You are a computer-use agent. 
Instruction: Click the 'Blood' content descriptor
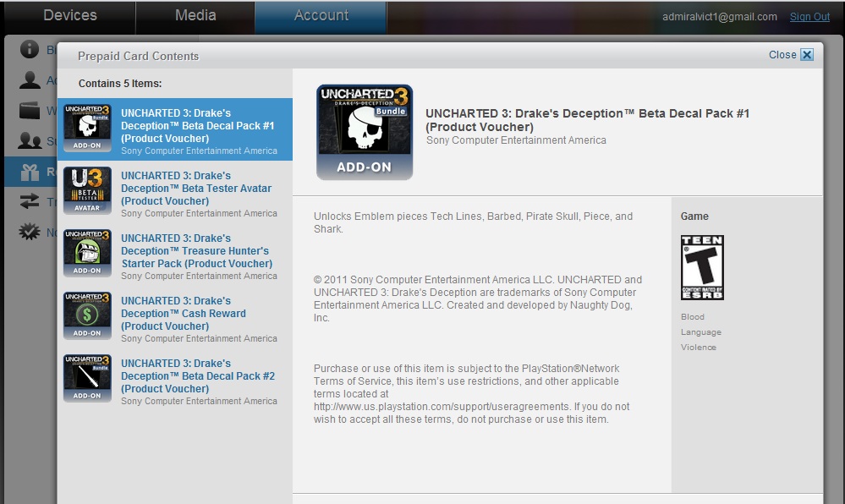tap(693, 317)
